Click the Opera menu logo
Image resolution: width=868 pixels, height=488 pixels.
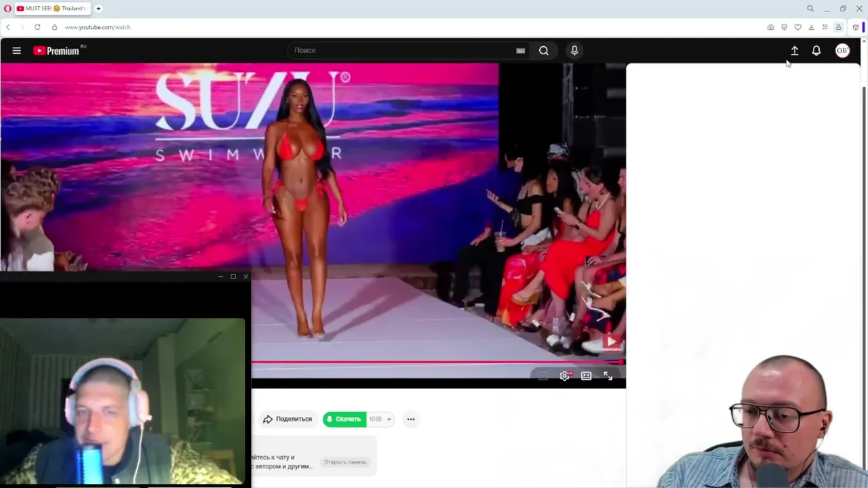click(x=8, y=9)
